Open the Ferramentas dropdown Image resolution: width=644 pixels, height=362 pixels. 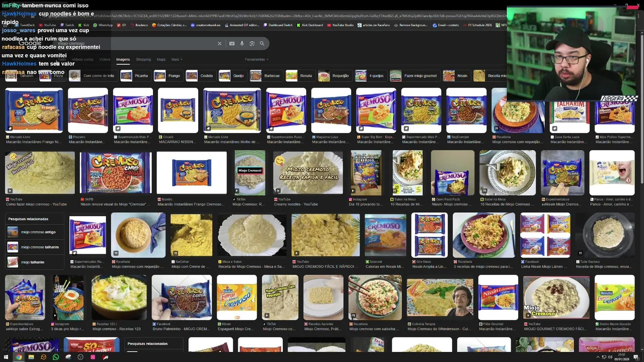[x=256, y=59]
